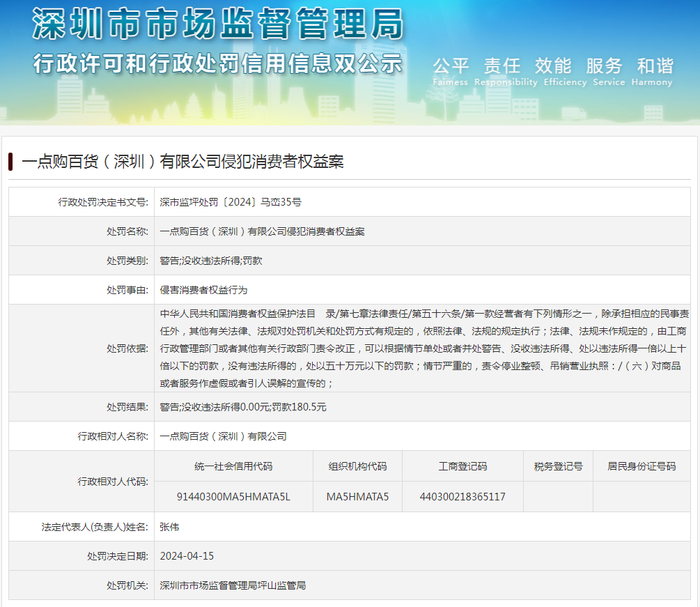Click the 责任 Responsibility slogan text
The image size is (700, 607).
506,72
